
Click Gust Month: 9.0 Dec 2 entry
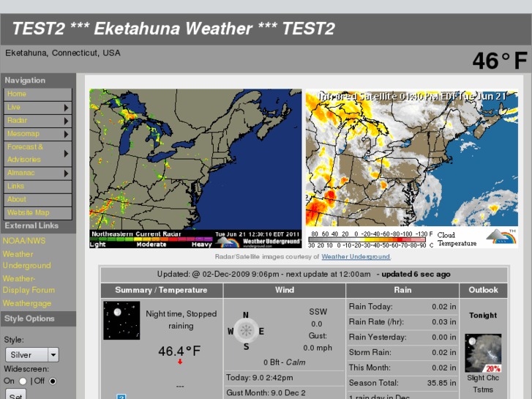[x=266, y=393]
